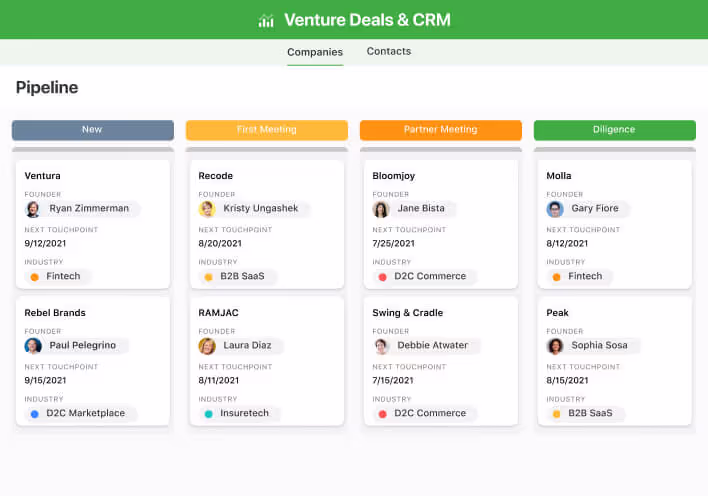Click Ryan Zimmerman's avatar photo
708x496 pixels.
(33, 209)
